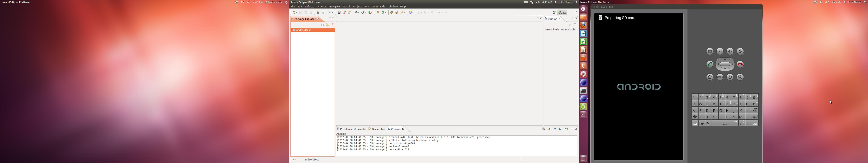Click the New Android XML File icon
The width and height of the screenshot is (868, 163).
coord(349,12)
